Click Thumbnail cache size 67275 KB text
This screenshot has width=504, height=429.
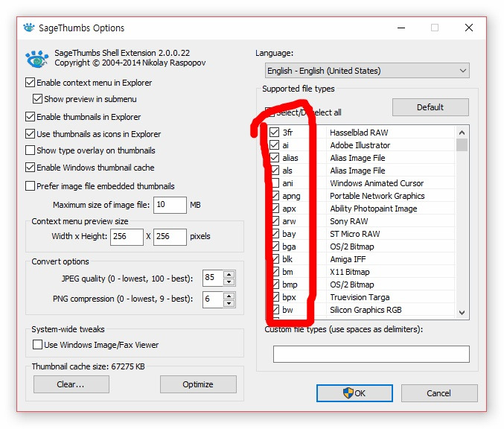coord(88,366)
